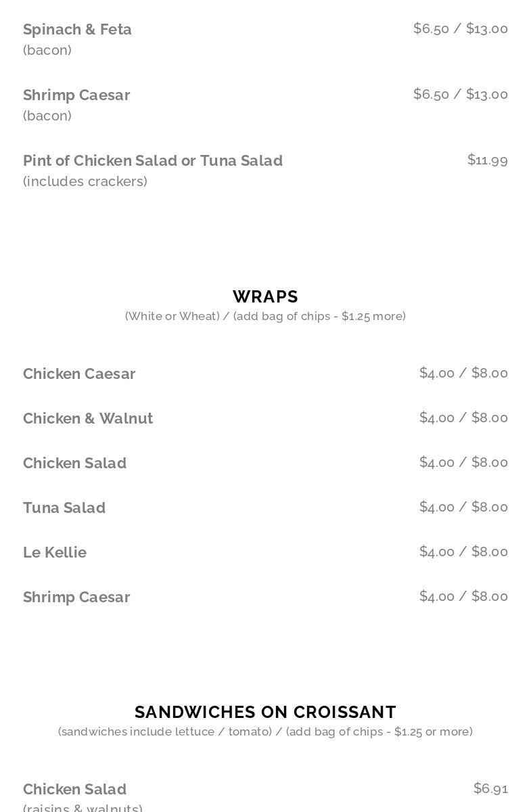Screen dimensions: 531x812
Task: Click the Chicken Caesar wrap price
Action: [x=463, y=373]
